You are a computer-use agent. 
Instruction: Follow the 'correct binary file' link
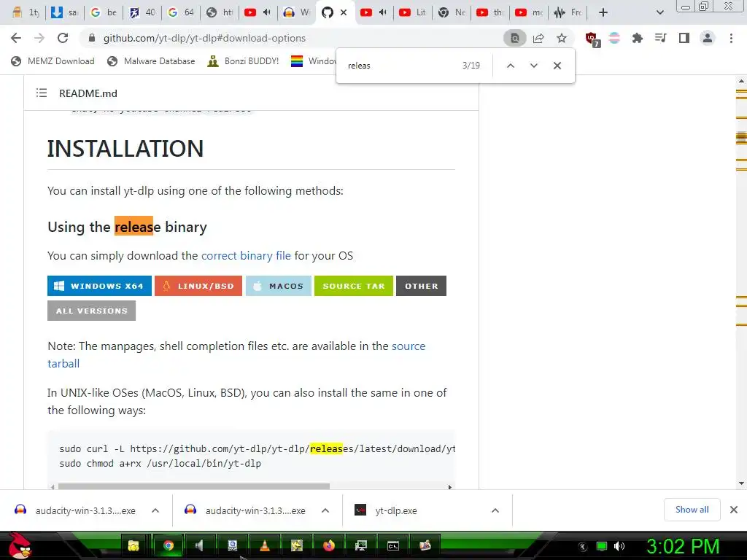click(x=246, y=256)
